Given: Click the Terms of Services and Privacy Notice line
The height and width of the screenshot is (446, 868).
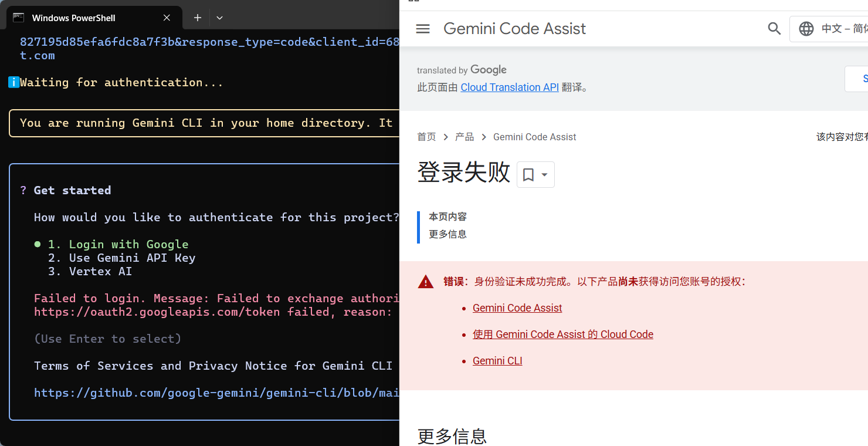Looking at the screenshot, I should (x=213, y=366).
